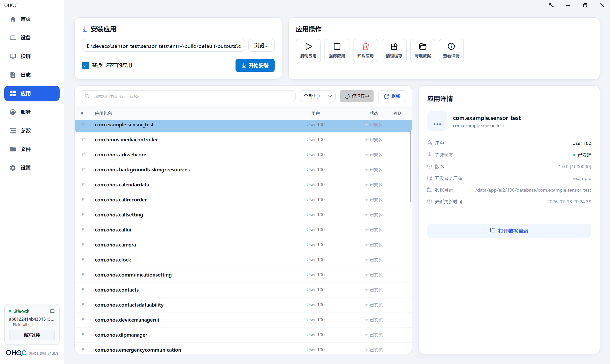610x364 pixels.
Task: Toggle the 仅运行中 filter
Action: point(356,96)
